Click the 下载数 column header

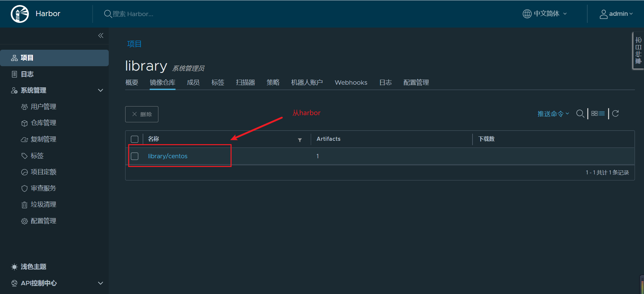[x=486, y=139]
